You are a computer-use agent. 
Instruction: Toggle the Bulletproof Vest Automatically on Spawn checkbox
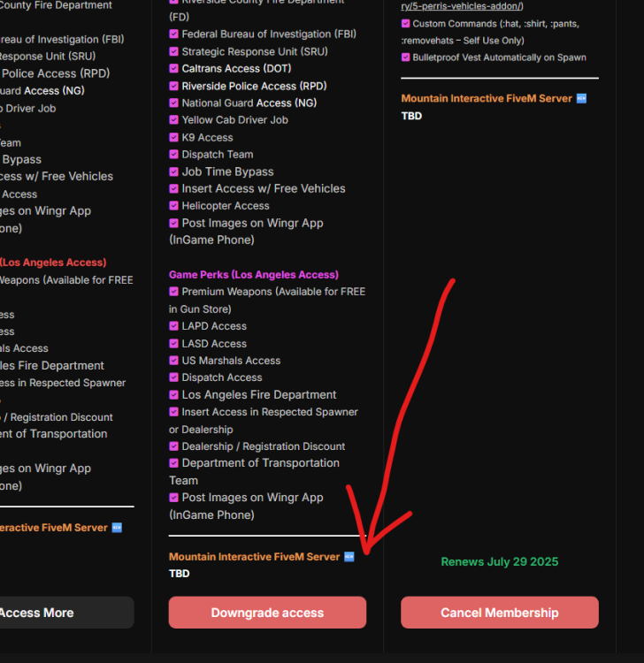[x=405, y=57]
